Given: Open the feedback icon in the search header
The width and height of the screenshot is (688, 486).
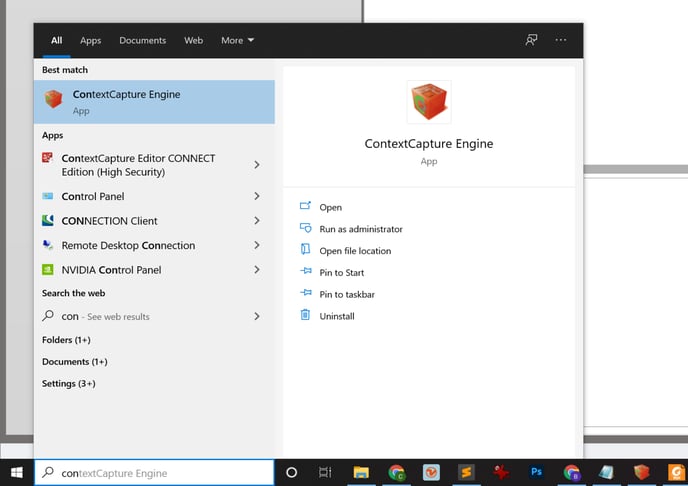Looking at the screenshot, I should [x=531, y=40].
